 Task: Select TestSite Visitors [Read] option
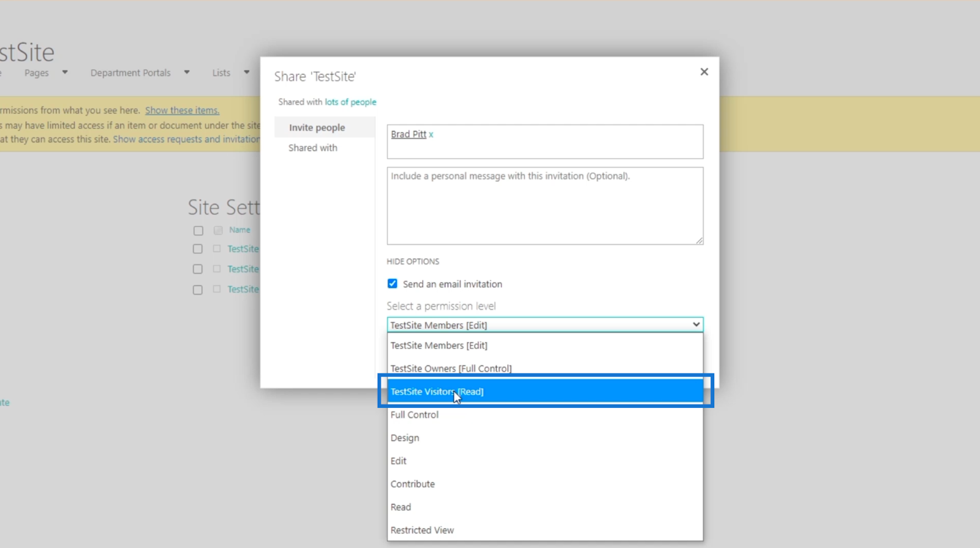pyautogui.click(x=545, y=391)
